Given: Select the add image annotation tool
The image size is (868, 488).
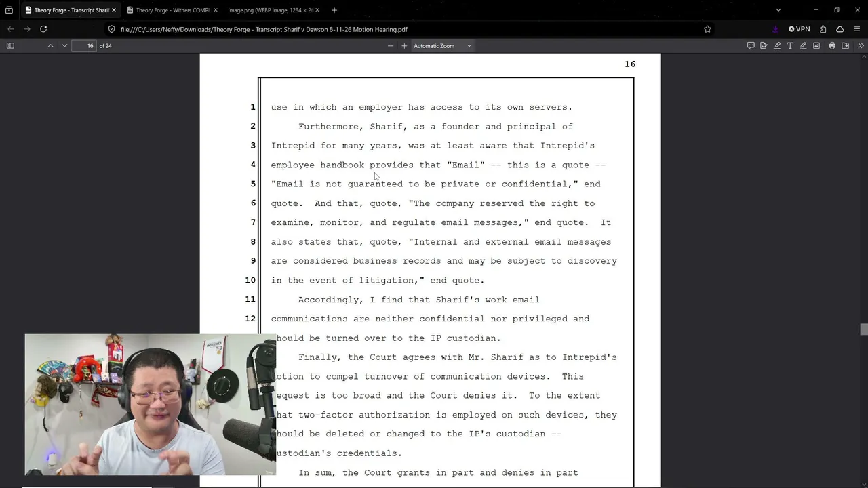Looking at the screenshot, I should [816, 45].
